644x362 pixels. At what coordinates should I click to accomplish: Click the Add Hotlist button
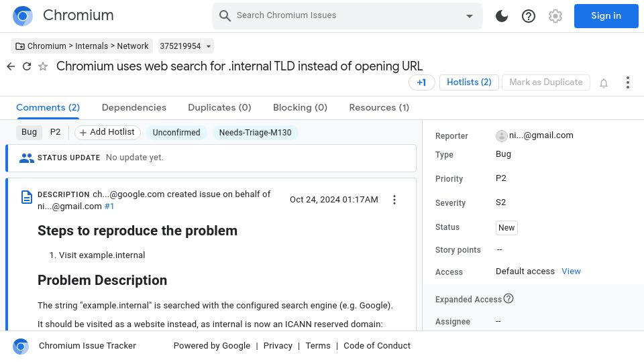coord(107,132)
